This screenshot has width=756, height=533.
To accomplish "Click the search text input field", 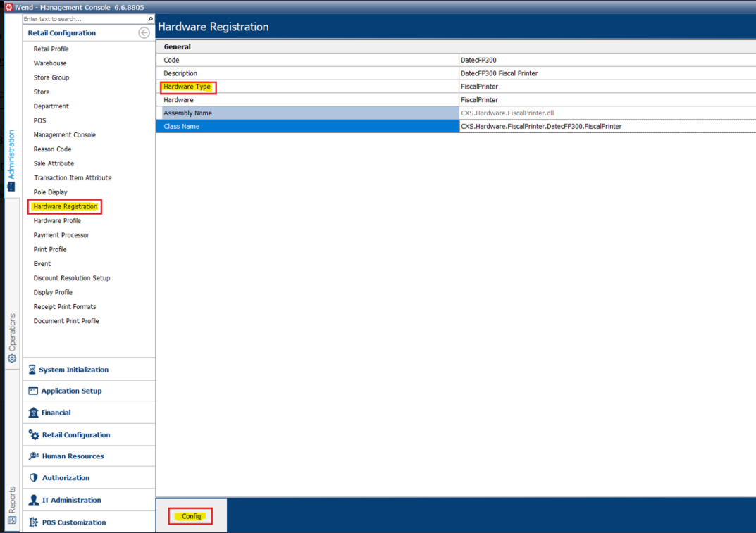I will pos(85,19).
